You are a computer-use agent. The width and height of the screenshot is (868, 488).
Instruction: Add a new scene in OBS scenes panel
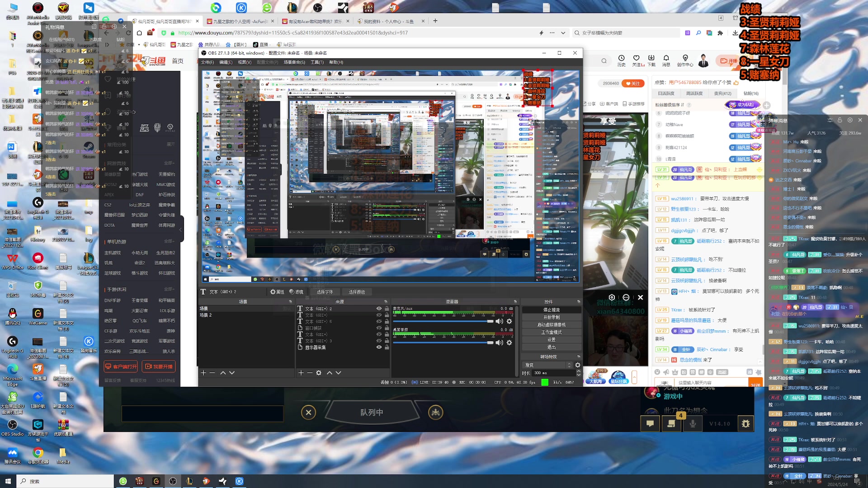203,373
